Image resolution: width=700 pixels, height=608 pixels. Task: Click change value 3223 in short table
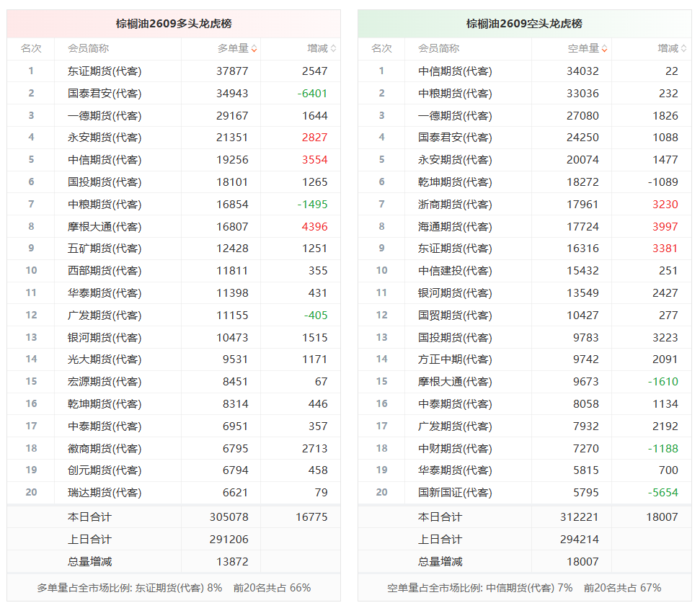(x=665, y=338)
